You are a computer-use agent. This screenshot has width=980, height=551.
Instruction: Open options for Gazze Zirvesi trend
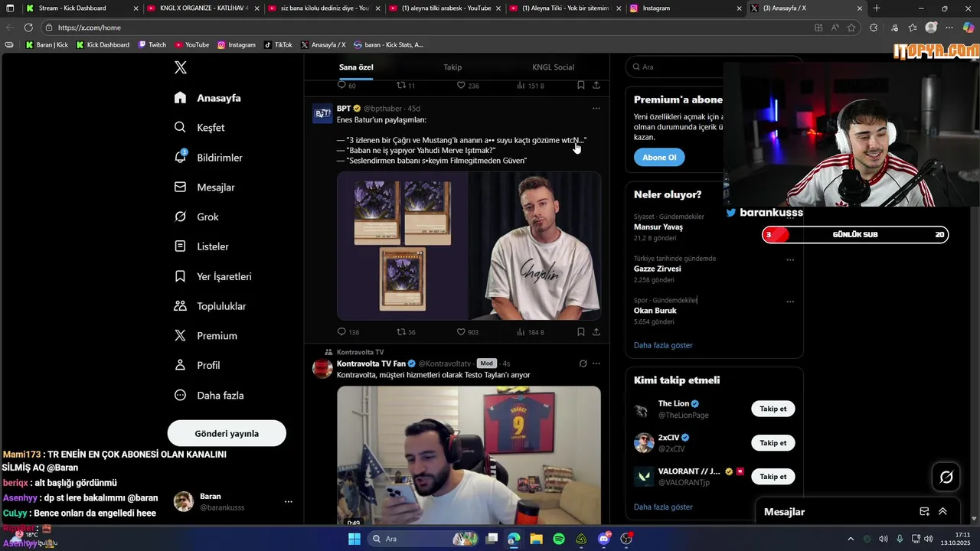790,260
